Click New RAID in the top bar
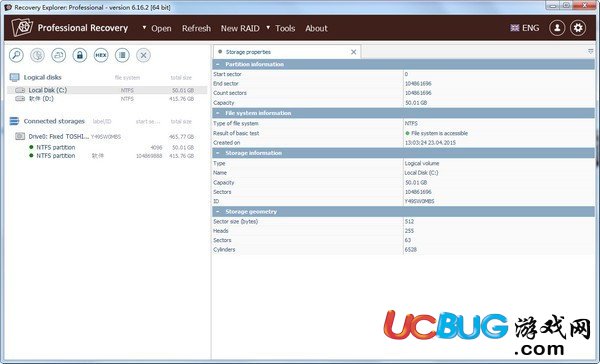 240,28
